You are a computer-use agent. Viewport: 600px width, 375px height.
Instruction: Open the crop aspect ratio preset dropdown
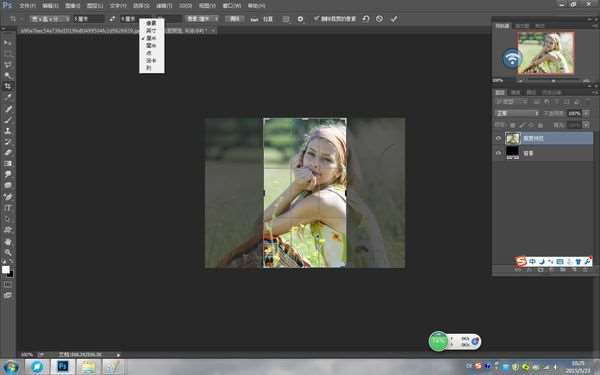[50, 19]
